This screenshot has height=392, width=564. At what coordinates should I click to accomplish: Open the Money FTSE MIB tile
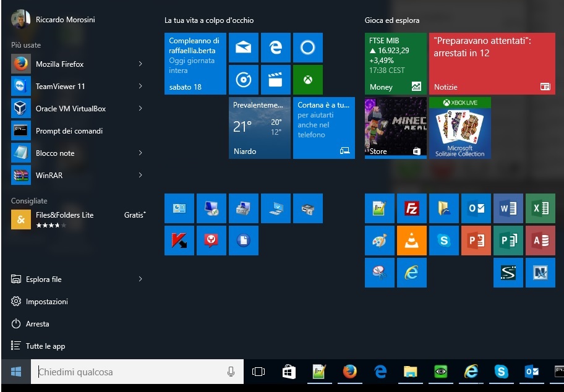click(x=396, y=64)
